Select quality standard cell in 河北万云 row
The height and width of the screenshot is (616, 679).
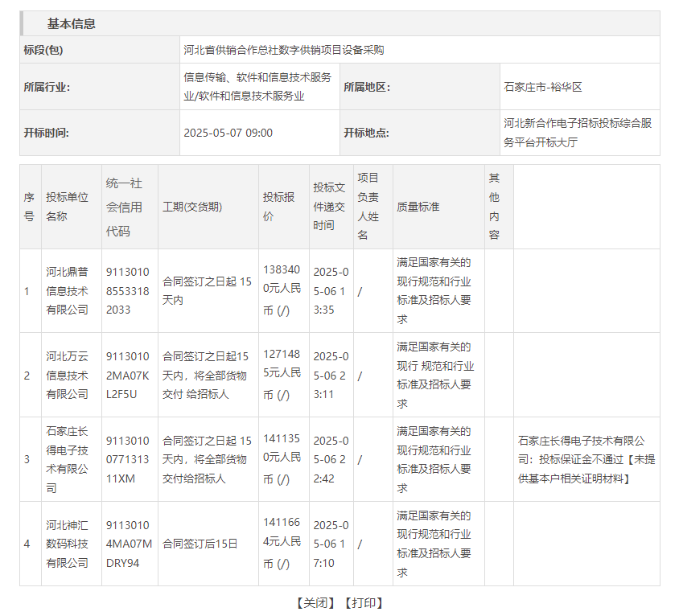(438, 376)
